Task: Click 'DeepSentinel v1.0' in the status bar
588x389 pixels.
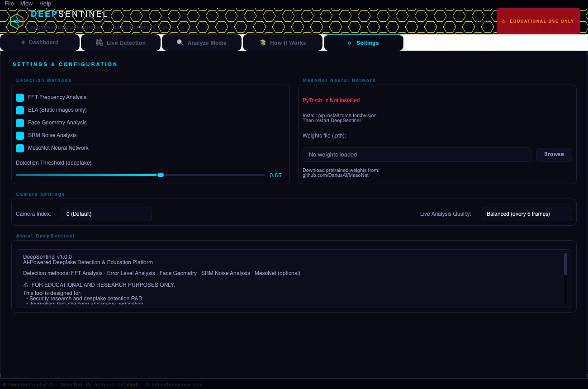Action: (30, 384)
